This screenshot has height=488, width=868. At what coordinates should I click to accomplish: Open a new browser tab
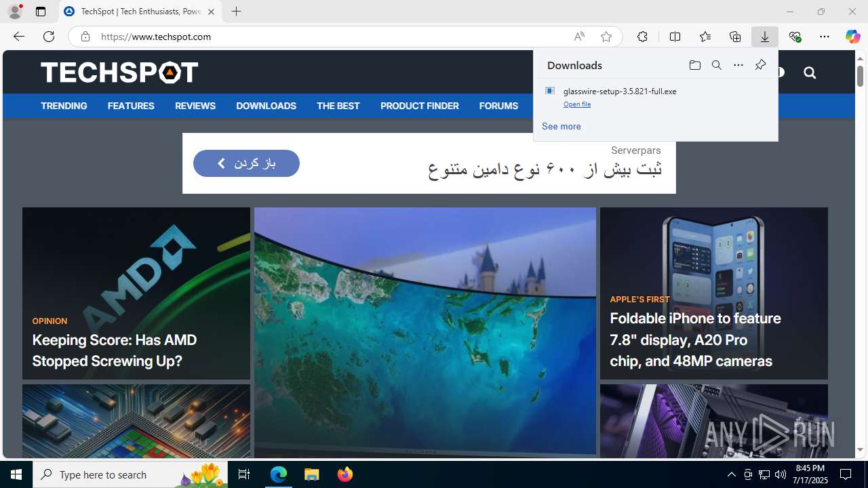tap(236, 12)
